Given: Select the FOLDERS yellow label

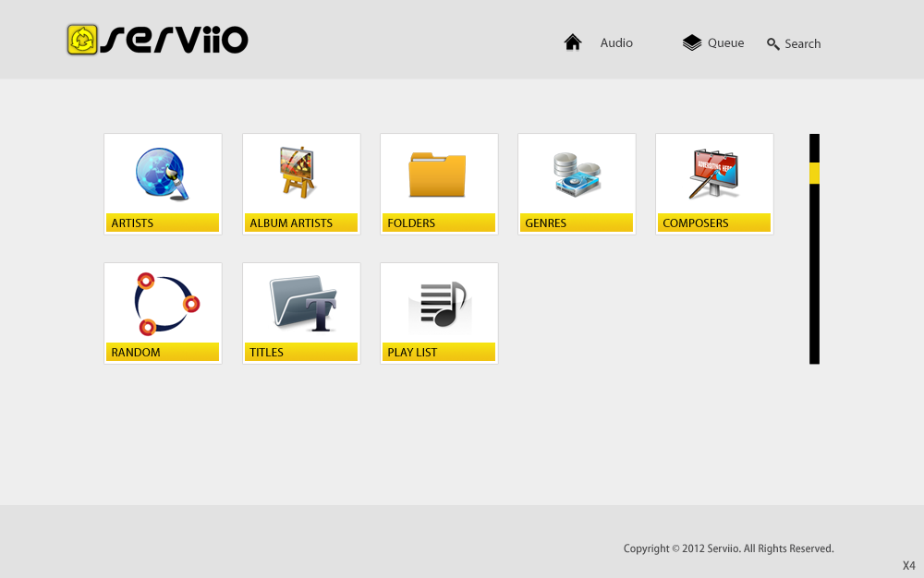Looking at the screenshot, I should tap(439, 223).
